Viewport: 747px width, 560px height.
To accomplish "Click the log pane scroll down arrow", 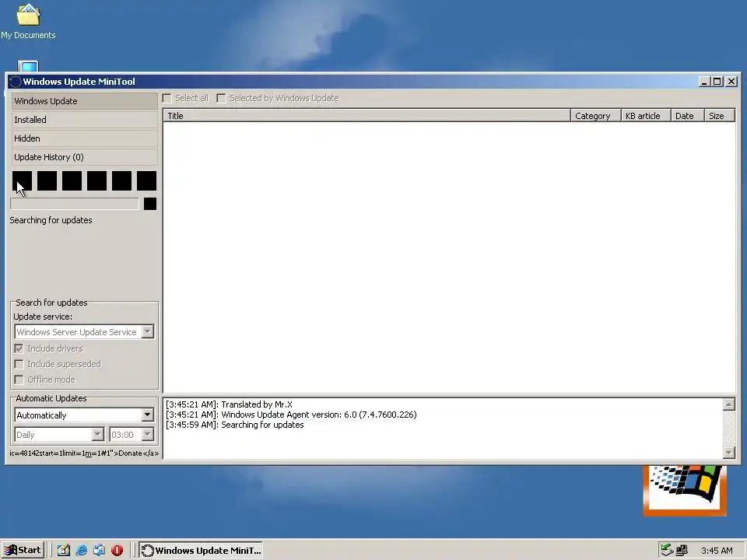I will click(728, 453).
